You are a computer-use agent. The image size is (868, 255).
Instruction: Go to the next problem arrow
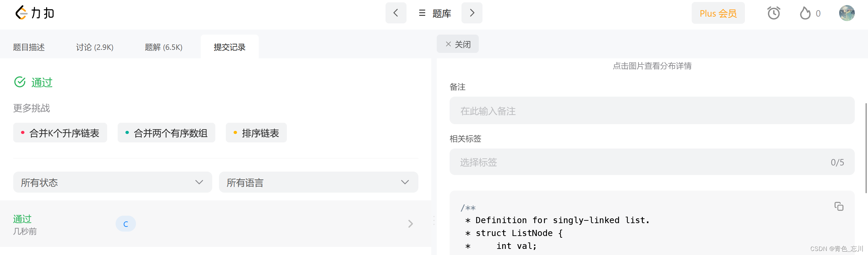[472, 13]
